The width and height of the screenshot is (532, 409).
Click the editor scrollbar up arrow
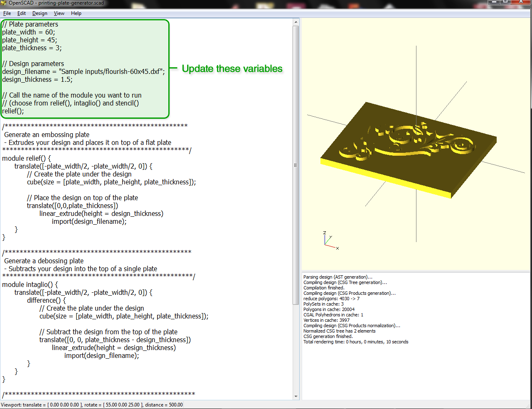pyautogui.click(x=296, y=22)
